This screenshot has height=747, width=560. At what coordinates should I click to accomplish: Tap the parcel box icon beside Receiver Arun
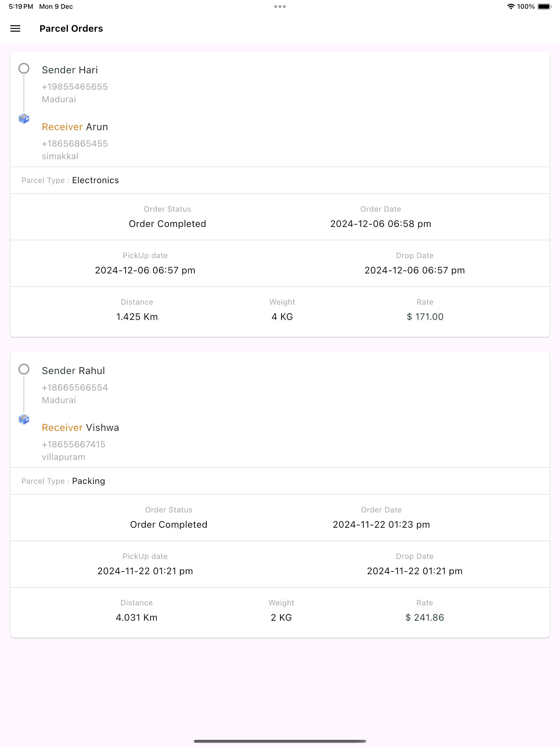click(24, 119)
